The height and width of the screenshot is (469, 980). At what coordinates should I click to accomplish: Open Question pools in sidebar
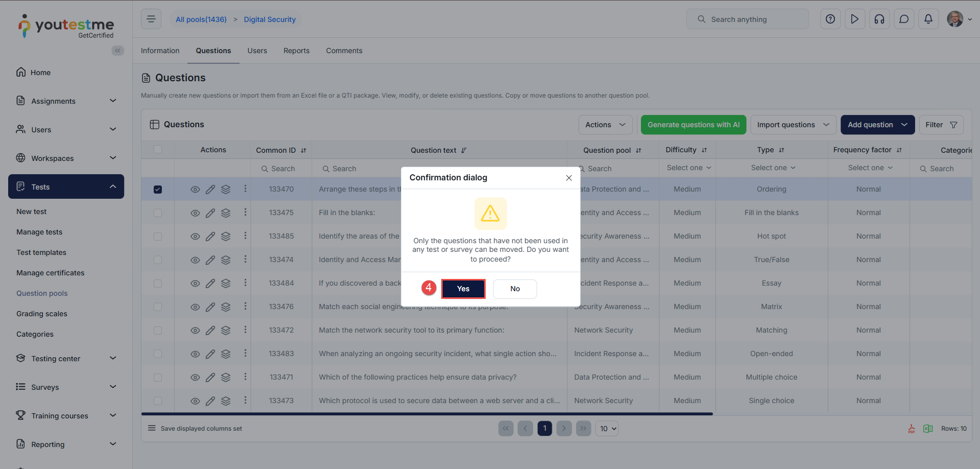42,293
